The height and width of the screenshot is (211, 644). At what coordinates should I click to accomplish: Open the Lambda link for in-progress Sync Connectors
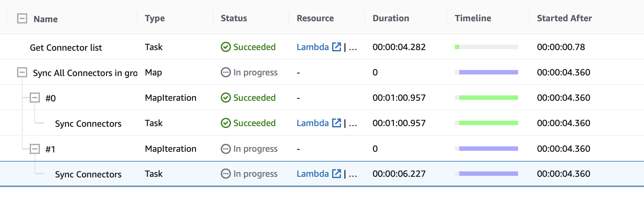pos(313,174)
